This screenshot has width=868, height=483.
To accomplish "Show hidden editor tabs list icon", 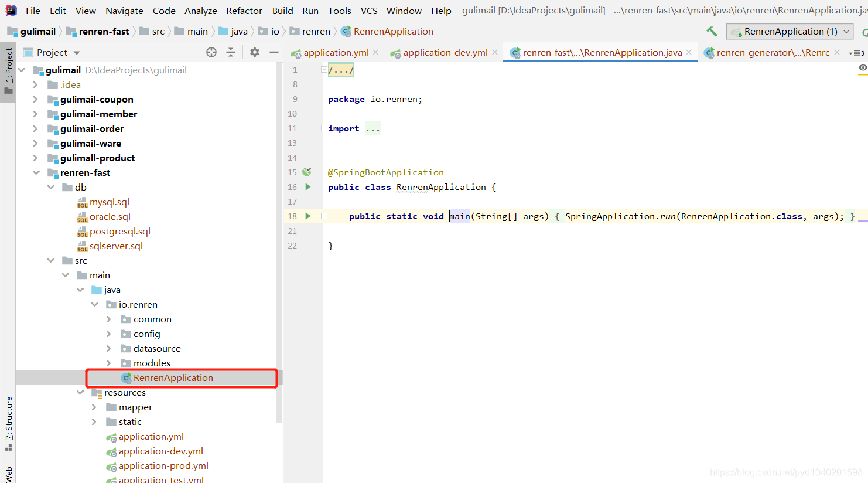I will 857,53.
